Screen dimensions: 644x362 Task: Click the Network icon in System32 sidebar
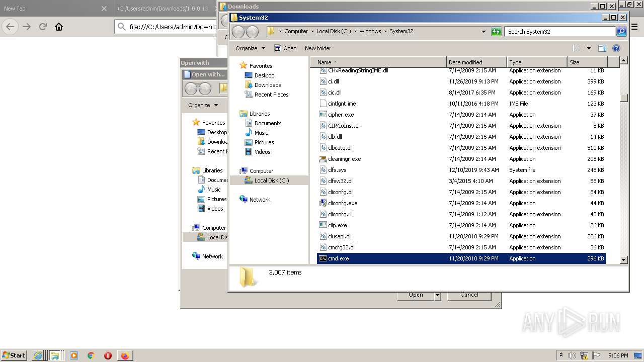pyautogui.click(x=244, y=199)
